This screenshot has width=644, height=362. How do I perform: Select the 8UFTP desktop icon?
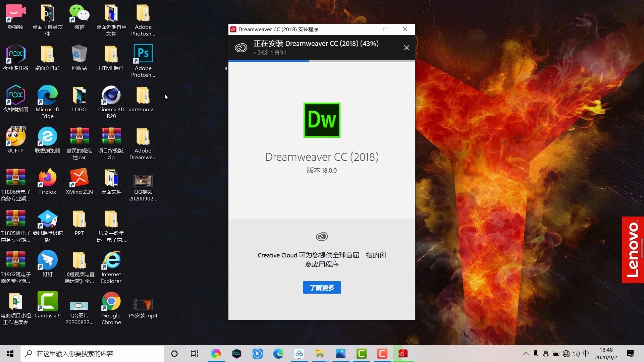pyautogui.click(x=15, y=140)
